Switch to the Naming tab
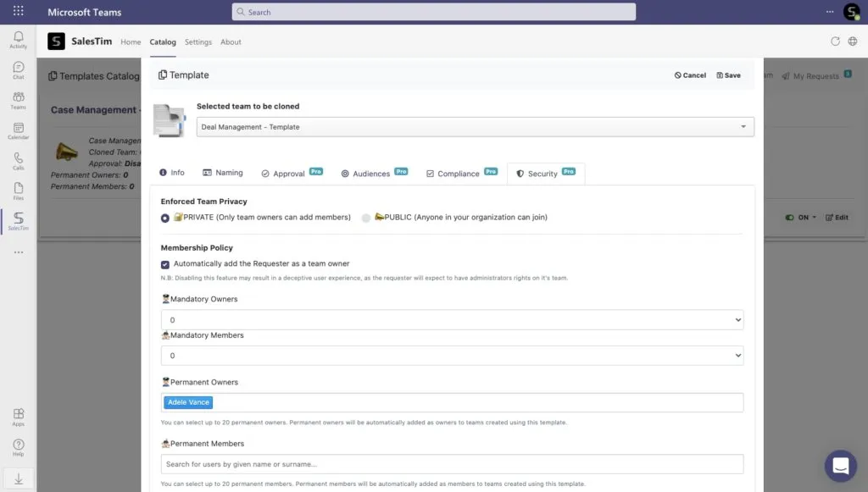The height and width of the screenshot is (492, 868). click(x=223, y=173)
